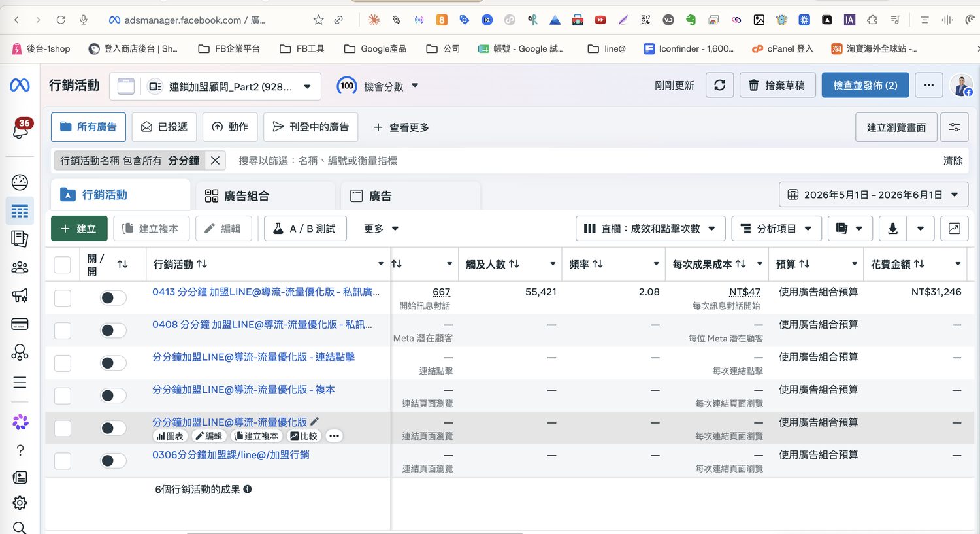
Task: Open help question mark icon
Action: click(20, 450)
